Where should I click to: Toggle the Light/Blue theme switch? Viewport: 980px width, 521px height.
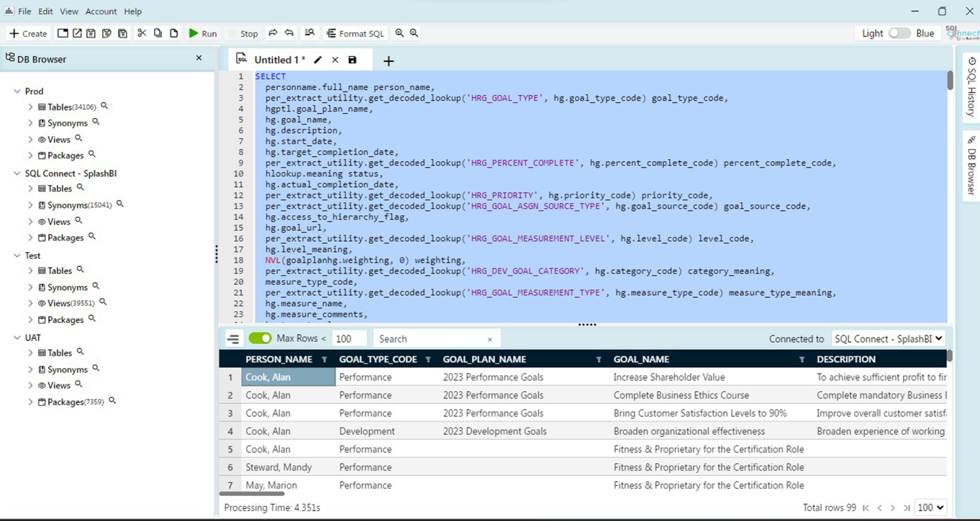point(899,33)
